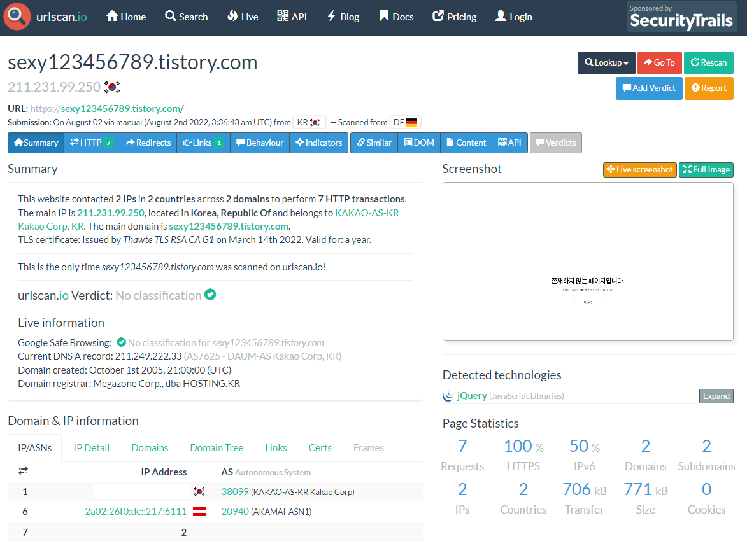Open the Content tab
Viewport: 747px width, 560px height.
click(x=466, y=143)
